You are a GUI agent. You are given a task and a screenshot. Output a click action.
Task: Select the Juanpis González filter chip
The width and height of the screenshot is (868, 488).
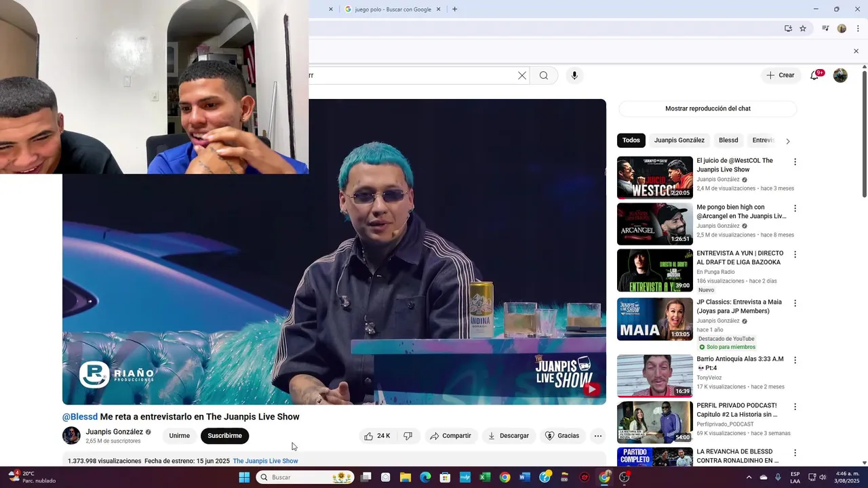pyautogui.click(x=679, y=140)
